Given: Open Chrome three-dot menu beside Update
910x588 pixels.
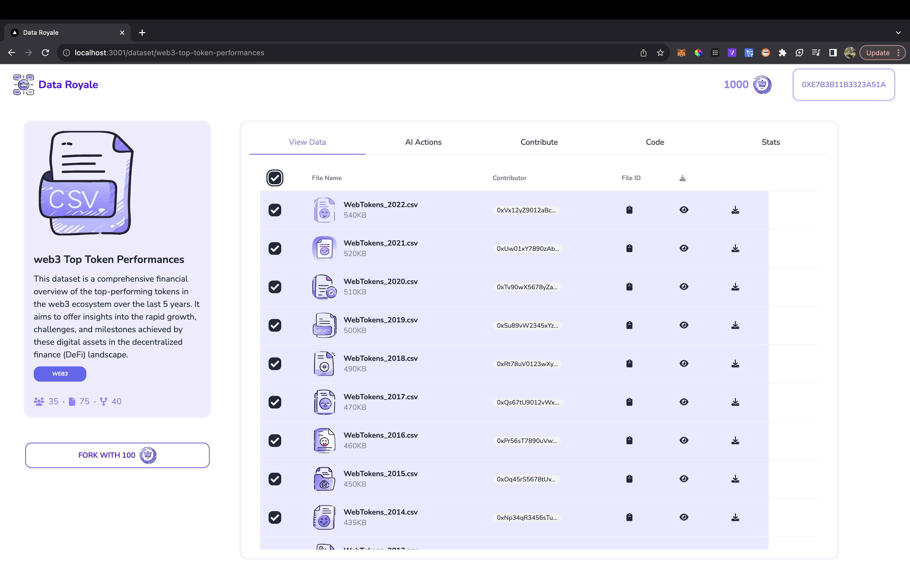Looking at the screenshot, I should click(898, 53).
